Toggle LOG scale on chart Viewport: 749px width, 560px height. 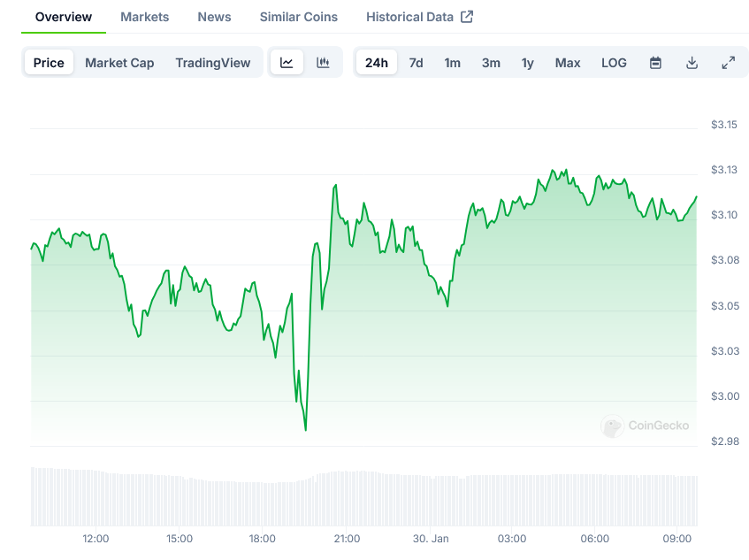point(614,63)
